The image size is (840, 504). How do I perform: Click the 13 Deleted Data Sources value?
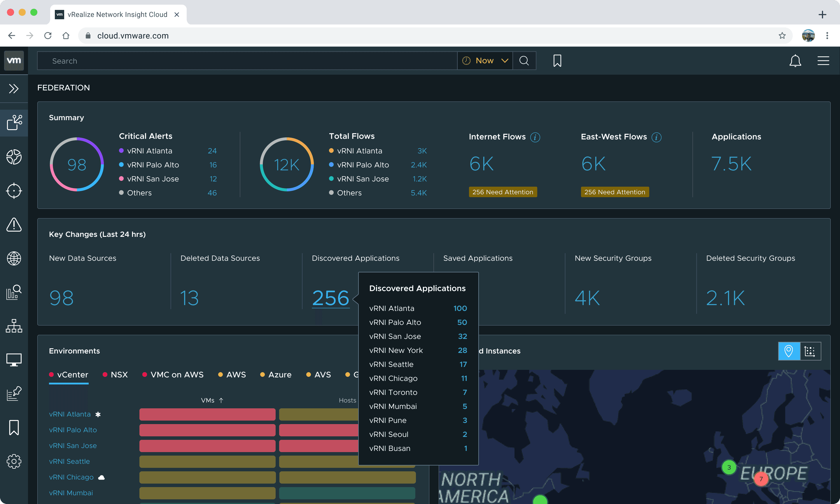(189, 298)
